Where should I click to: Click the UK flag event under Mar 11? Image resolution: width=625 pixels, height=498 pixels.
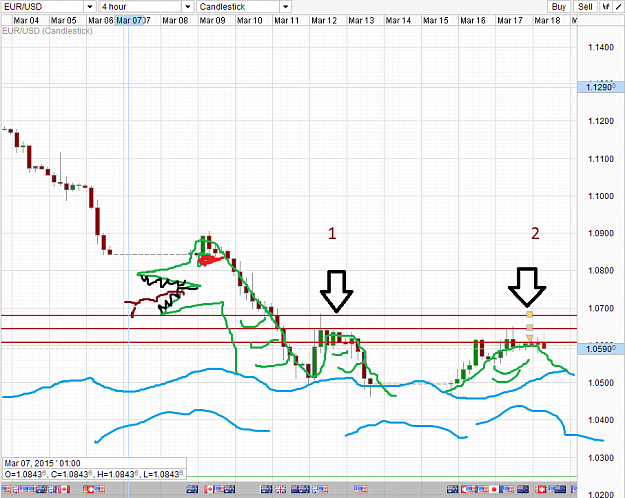tap(281, 489)
